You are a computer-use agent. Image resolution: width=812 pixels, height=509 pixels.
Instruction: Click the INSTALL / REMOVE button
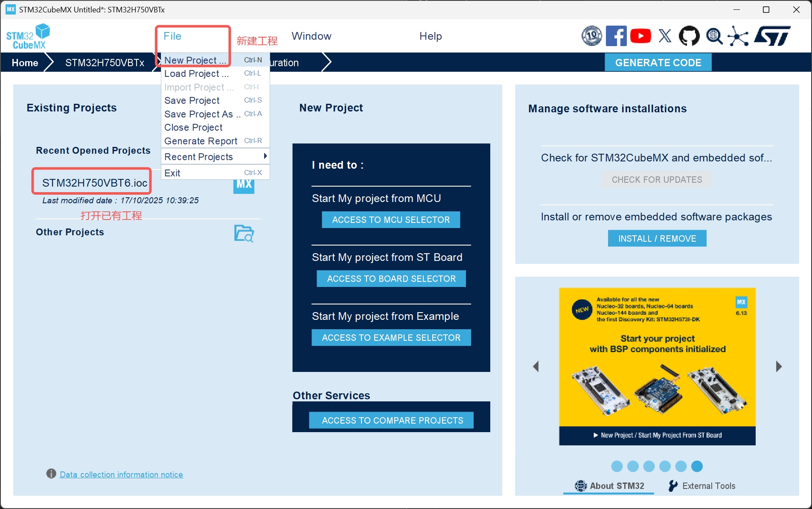point(657,238)
